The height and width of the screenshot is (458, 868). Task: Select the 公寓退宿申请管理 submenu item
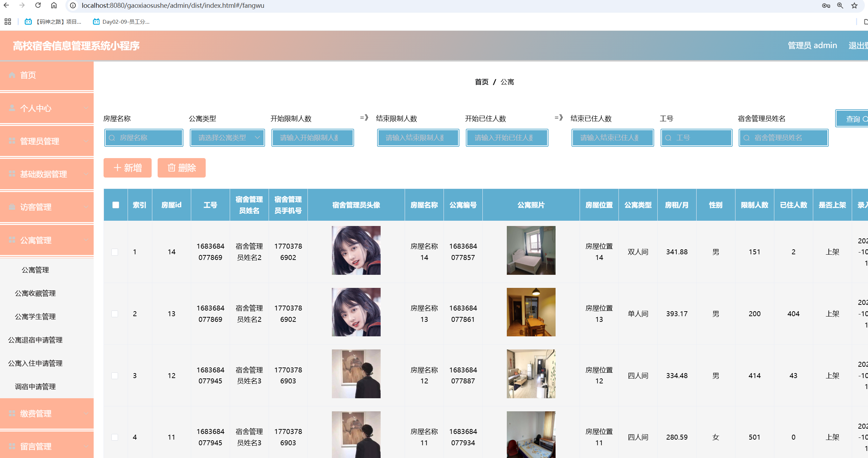[35, 340]
